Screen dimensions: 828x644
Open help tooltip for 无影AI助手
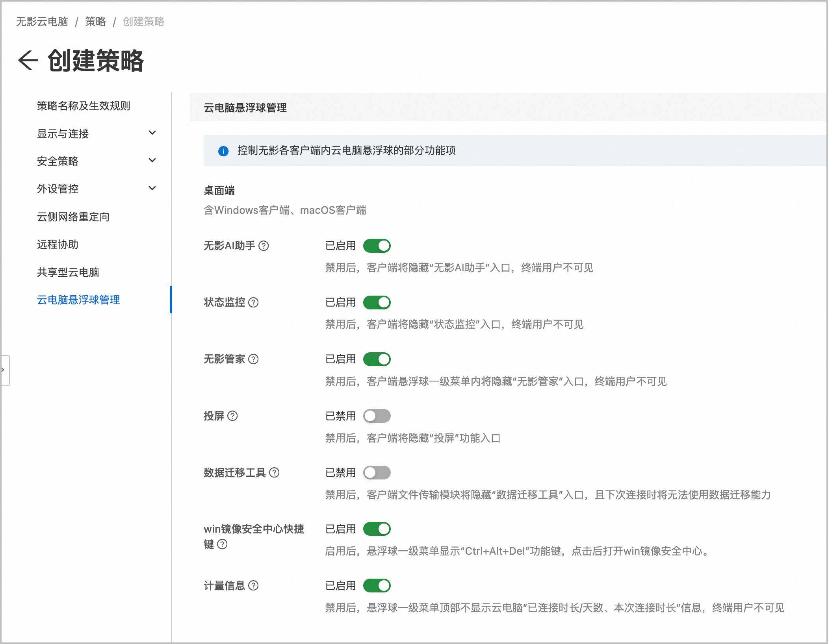coord(264,246)
